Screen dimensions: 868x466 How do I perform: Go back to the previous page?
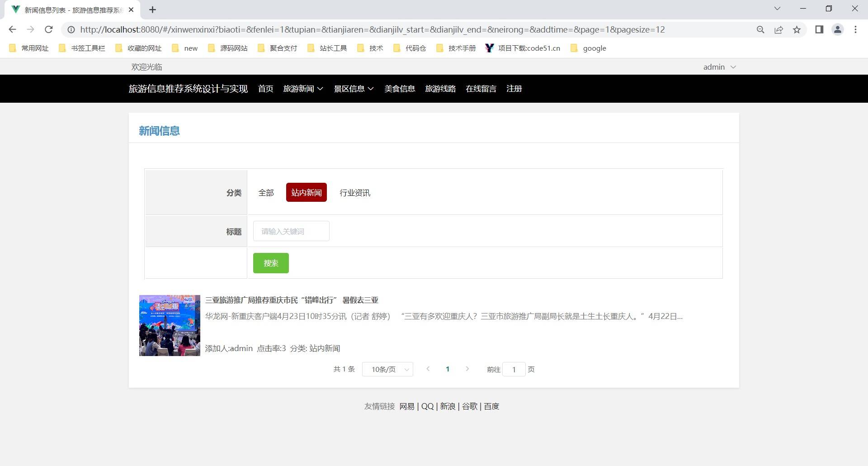click(12, 29)
